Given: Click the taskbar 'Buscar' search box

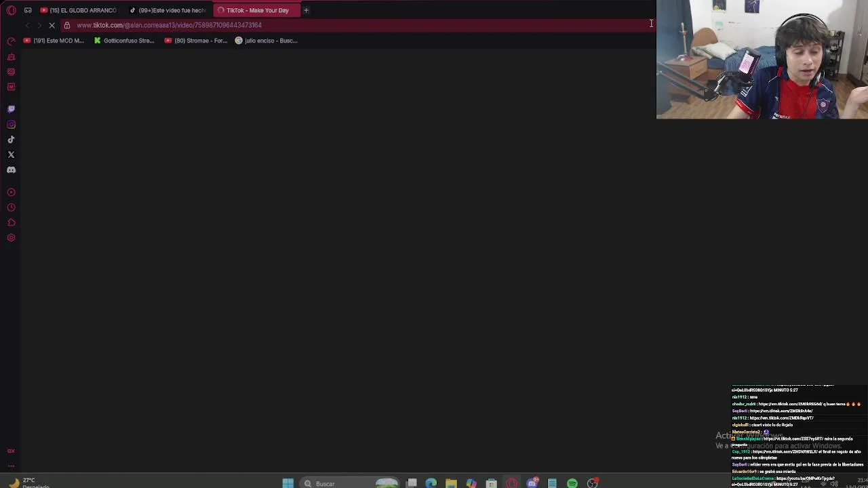Looking at the screenshot, I should click(x=351, y=483).
